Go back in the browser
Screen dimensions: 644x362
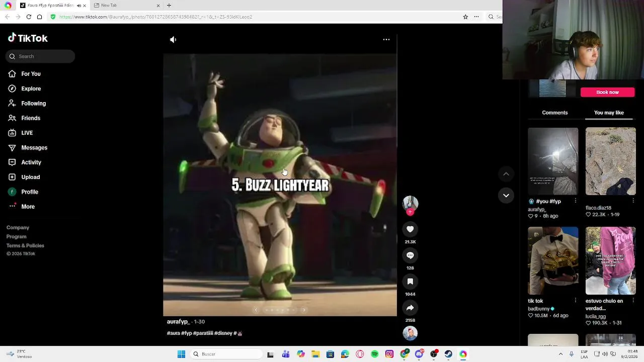tap(7, 17)
